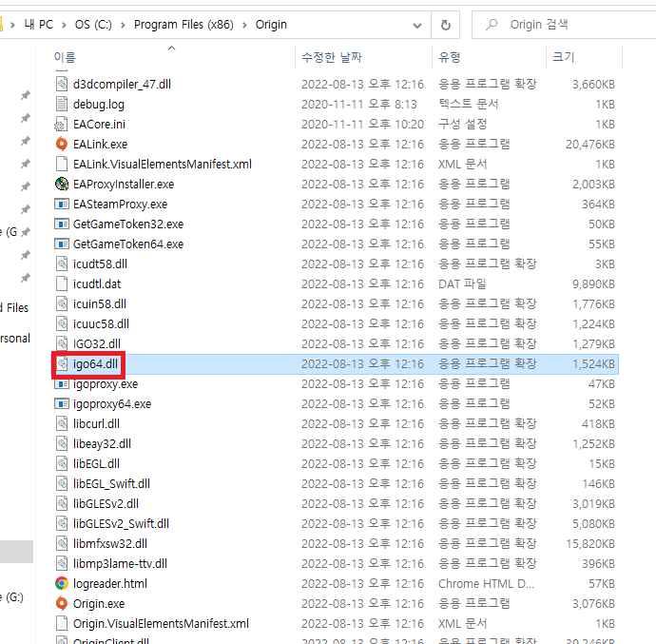The width and height of the screenshot is (656, 644).
Task: Click the 2020-11-11 오후 10:20 date cell
Action: click(x=362, y=125)
